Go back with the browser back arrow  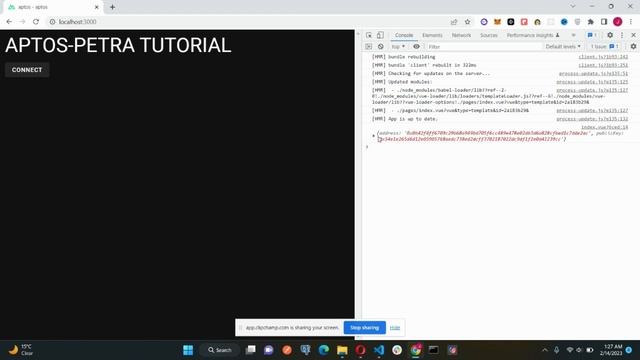pyautogui.click(x=9, y=22)
